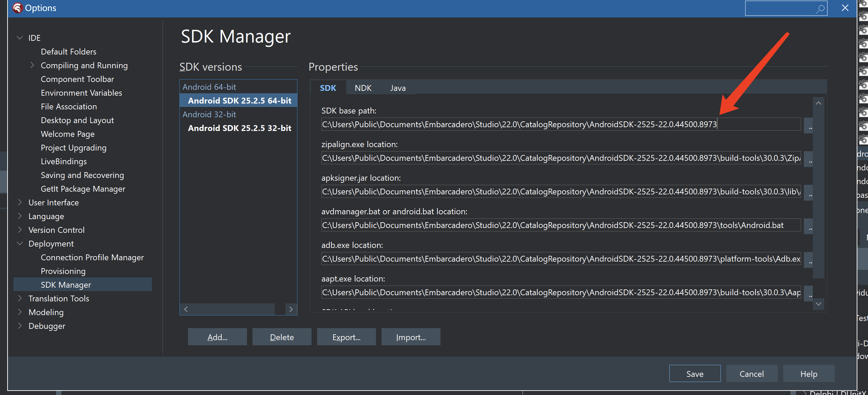Click the adb.exe location field
868x395 pixels.
click(561, 259)
